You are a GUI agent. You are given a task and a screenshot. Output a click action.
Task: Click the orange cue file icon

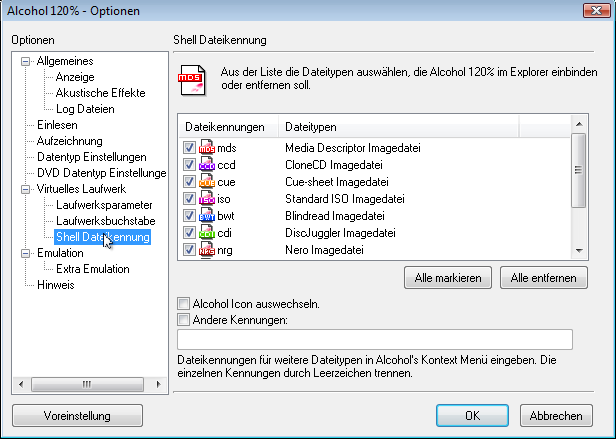coord(207,182)
